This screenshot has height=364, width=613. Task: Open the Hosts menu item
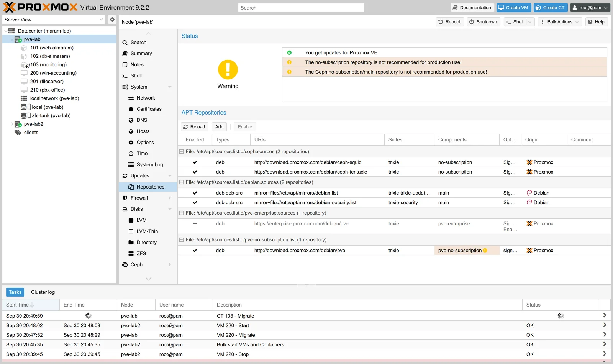148,131
